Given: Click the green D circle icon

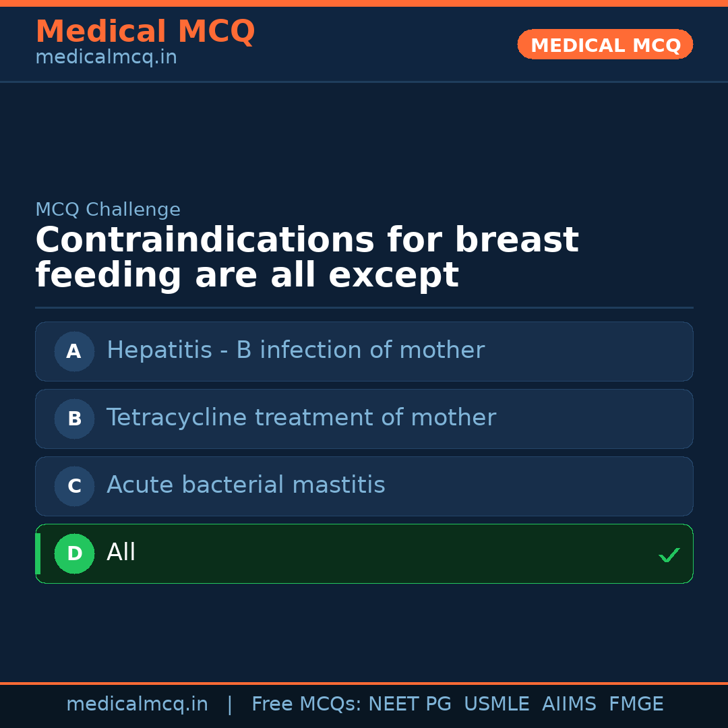Looking at the screenshot, I should pyautogui.click(x=74, y=553).
